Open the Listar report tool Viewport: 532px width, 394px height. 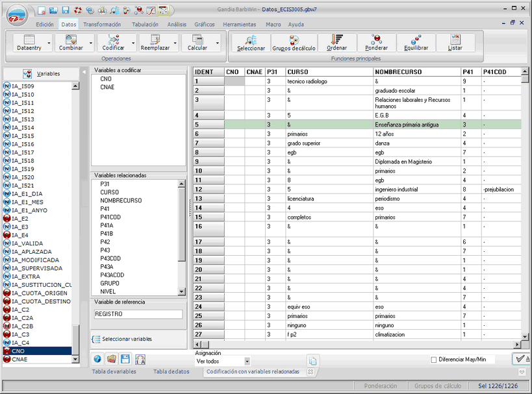click(455, 40)
